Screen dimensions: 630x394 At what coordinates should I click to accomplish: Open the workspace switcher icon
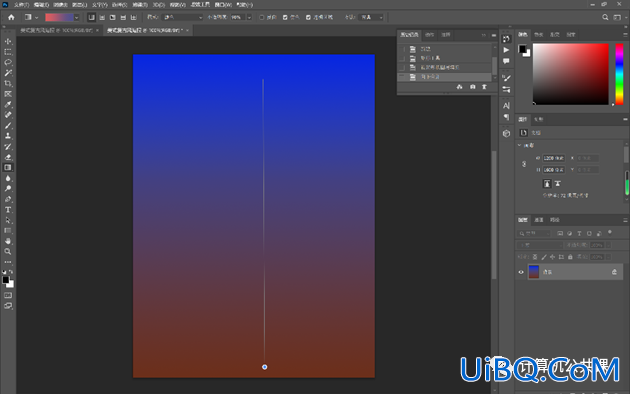[x=617, y=17]
